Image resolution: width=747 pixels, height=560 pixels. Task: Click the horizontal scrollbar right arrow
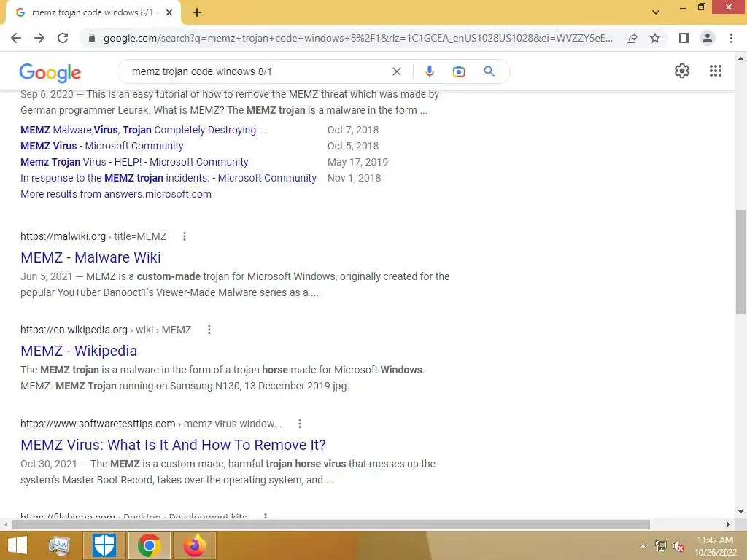729,525
